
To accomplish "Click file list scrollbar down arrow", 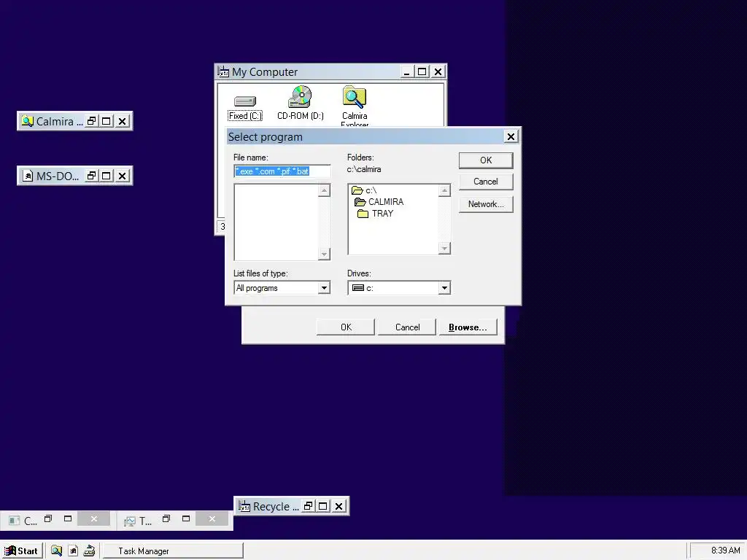I will pos(325,254).
